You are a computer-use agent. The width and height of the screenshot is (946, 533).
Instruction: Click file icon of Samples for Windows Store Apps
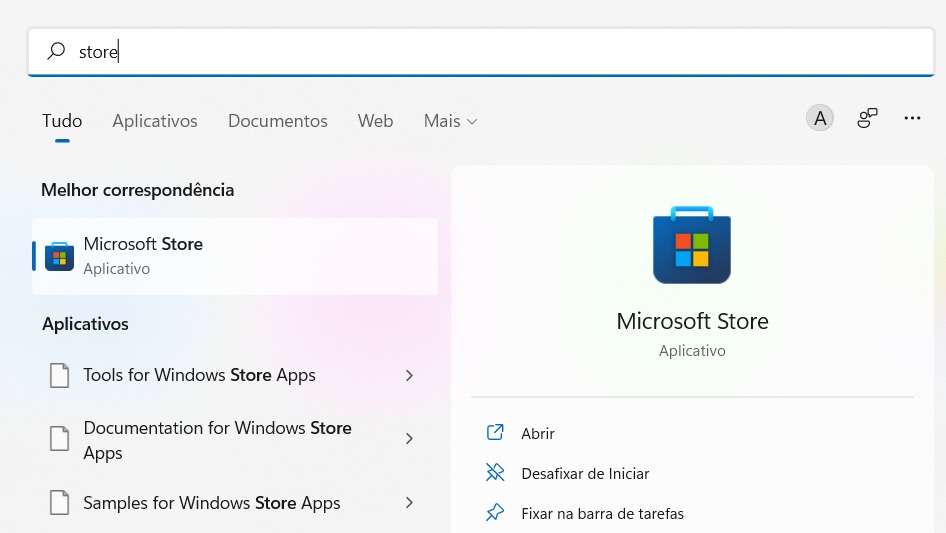pyautogui.click(x=59, y=502)
